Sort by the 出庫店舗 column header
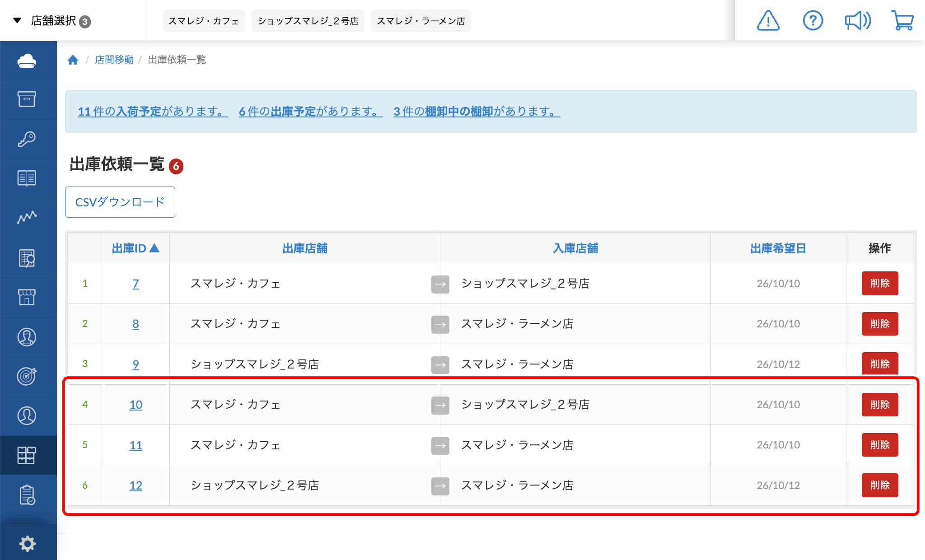Viewport: 925px width, 560px height. [305, 248]
